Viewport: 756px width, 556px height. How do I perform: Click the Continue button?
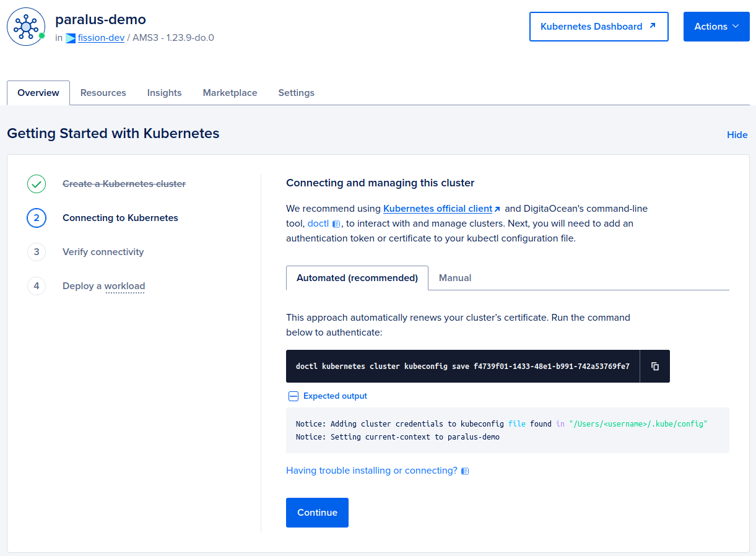[317, 513]
